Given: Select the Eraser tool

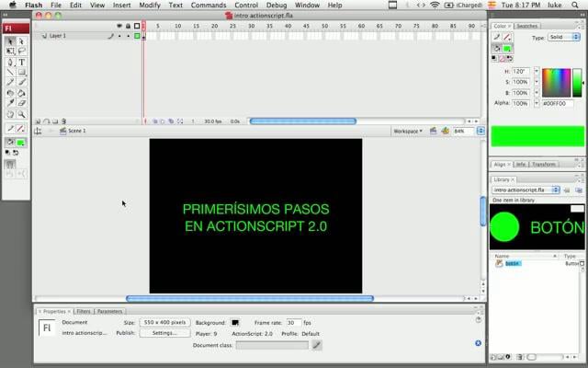Looking at the screenshot, I should pyautogui.click(x=21, y=103).
